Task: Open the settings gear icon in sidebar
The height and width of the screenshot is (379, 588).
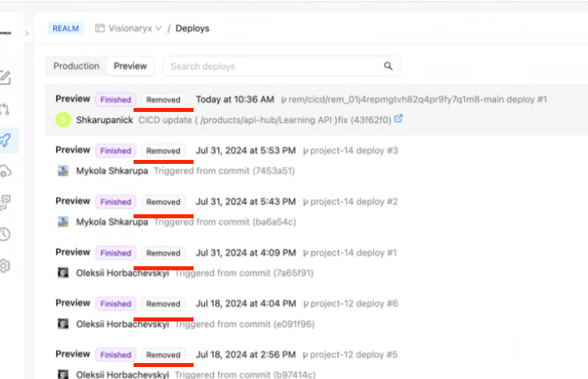Action: click(x=5, y=265)
